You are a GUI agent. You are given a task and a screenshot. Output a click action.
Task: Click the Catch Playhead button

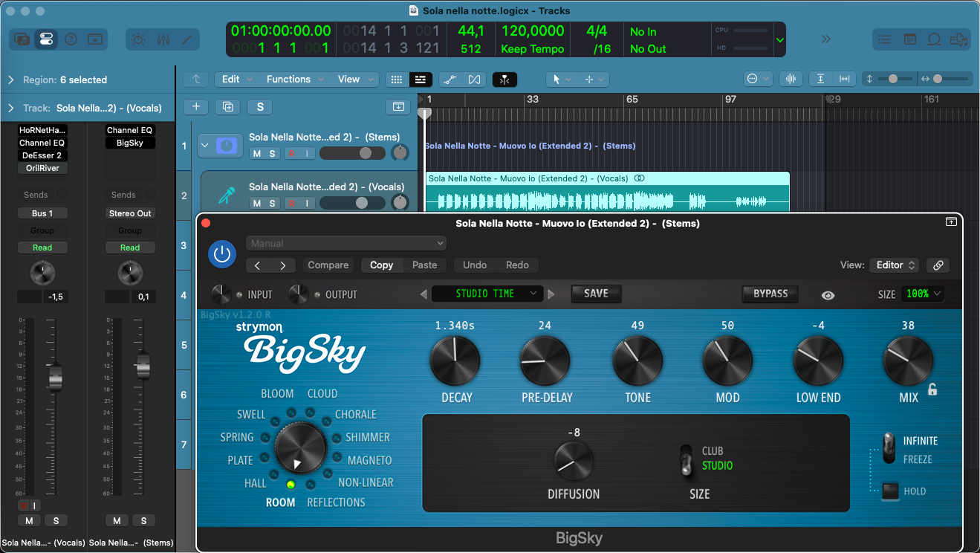click(504, 80)
